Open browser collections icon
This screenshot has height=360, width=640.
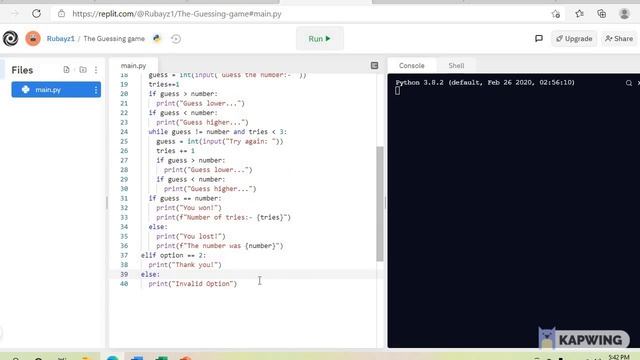[x=602, y=14]
